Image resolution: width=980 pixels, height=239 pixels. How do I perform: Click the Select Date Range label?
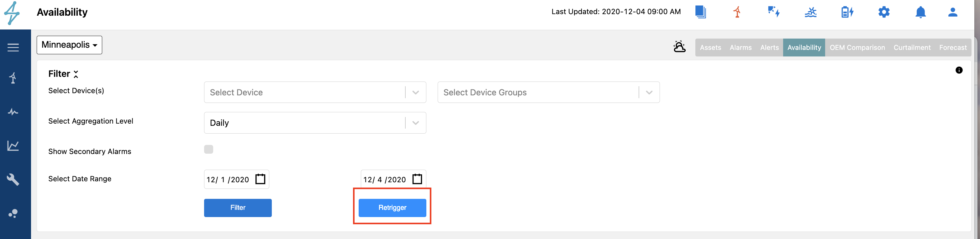tap(80, 179)
